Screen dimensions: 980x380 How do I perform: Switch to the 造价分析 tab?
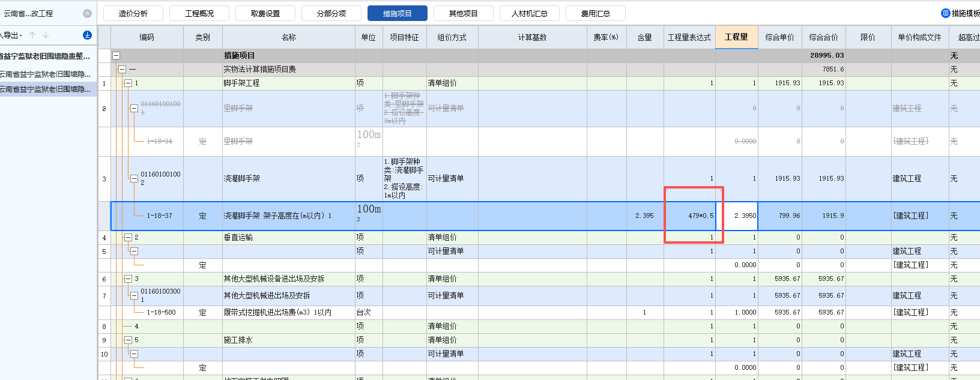pyautogui.click(x=133, y=13)
